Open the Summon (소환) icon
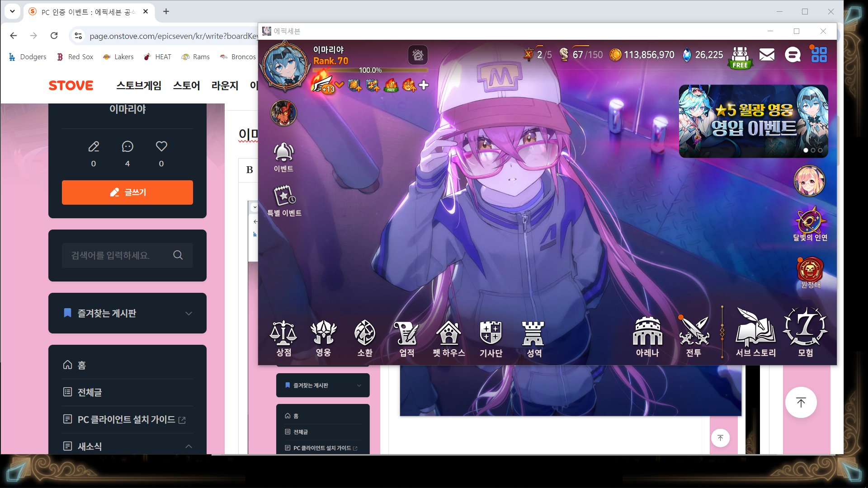 [x=365, y=338]
